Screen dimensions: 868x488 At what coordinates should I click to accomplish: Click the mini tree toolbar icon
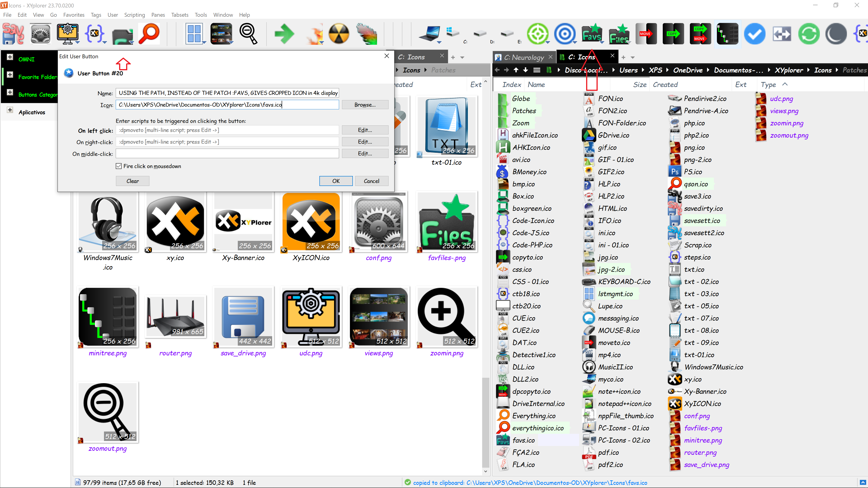coord(727,34)
